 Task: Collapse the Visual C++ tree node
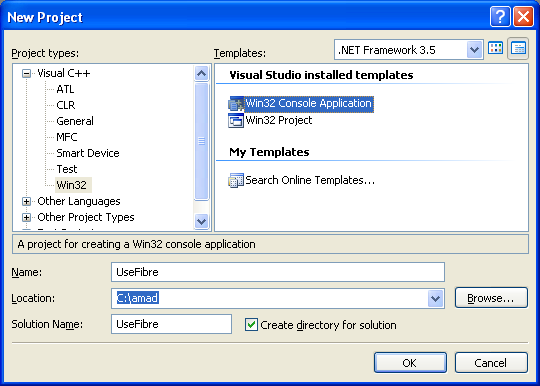(x=27, y=73)
